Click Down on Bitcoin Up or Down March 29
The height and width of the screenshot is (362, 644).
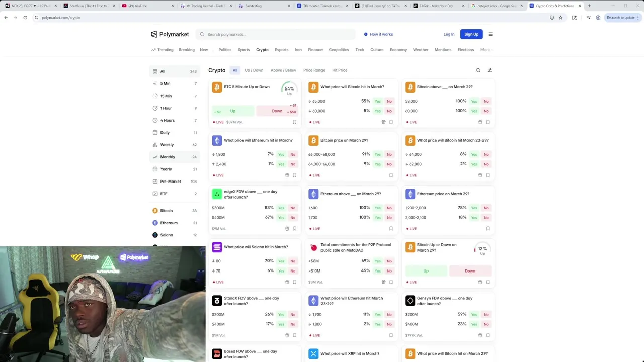(470, 271)
